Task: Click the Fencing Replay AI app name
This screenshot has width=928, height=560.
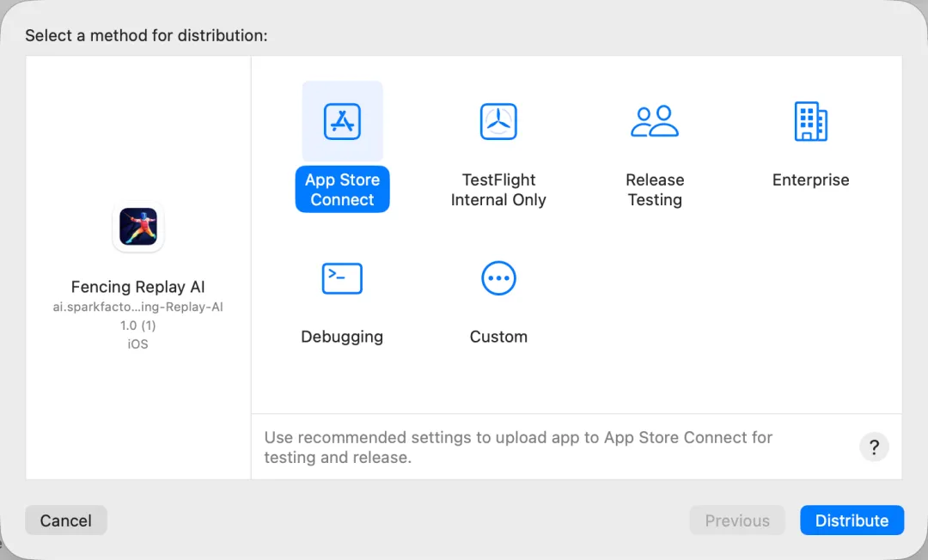Action: pos(138,287)
